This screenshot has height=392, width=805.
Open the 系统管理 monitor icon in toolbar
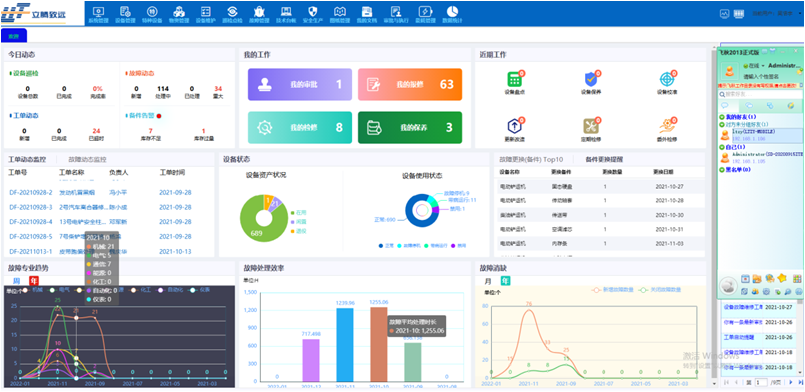(98, 11)
